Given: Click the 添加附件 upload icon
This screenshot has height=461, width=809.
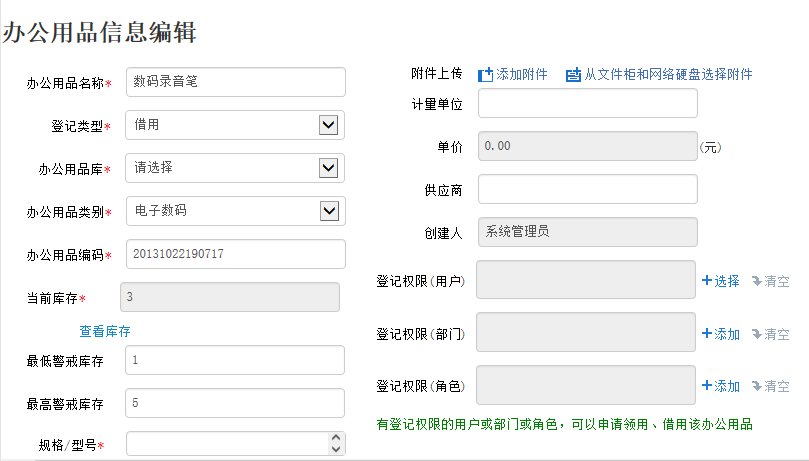Looking at the screenshot, I should (x=485, y=75).
